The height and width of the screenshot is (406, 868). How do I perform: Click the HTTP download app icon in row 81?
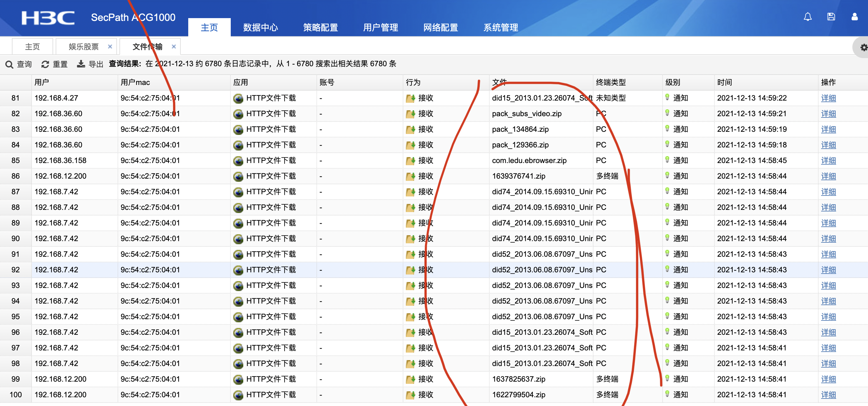[238, 98]
